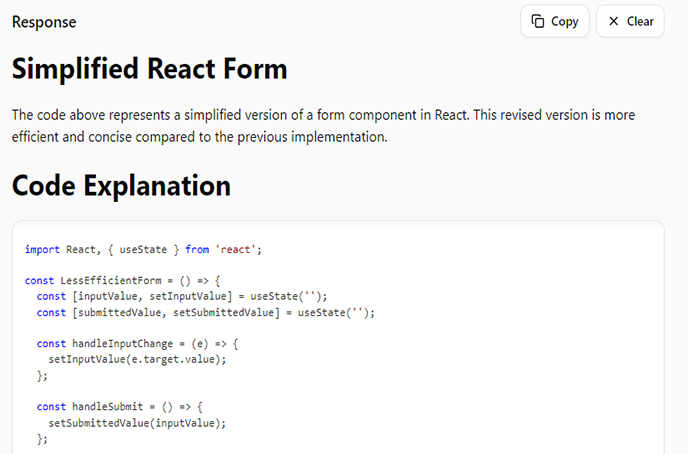Click the submittedValue useState declaration line

[x=205, y=312]
